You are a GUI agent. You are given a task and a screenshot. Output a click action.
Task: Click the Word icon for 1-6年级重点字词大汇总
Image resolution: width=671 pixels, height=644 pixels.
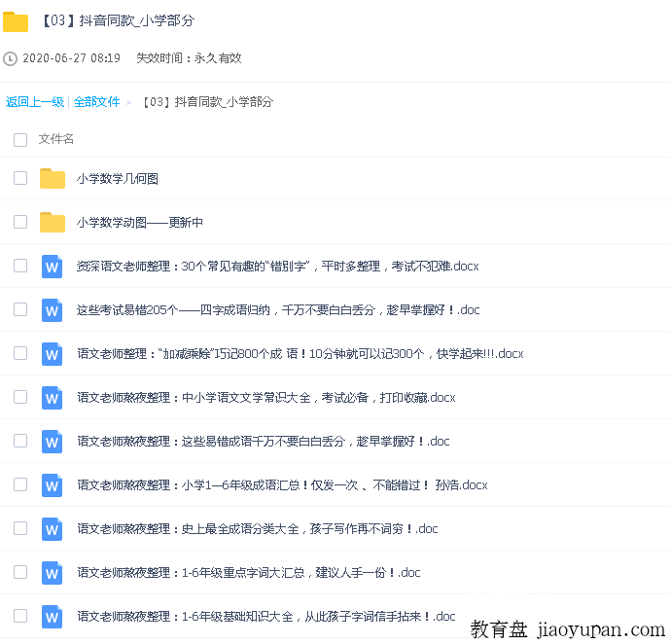[x=52, y=573]
